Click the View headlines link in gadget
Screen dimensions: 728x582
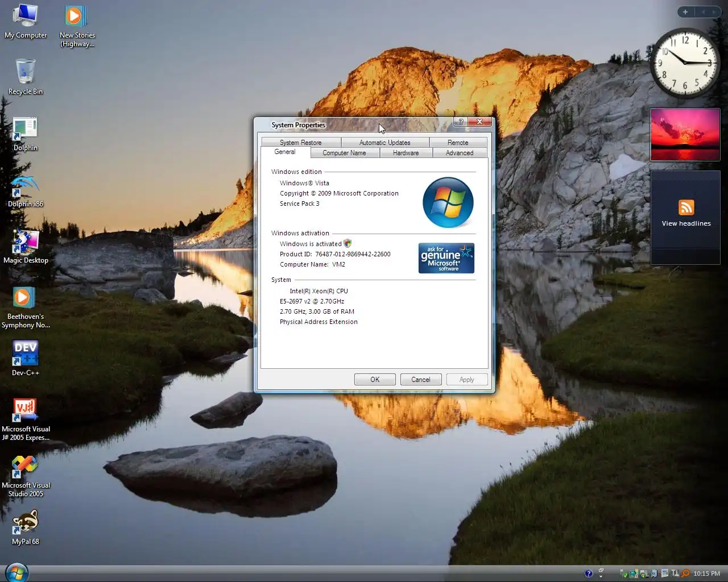tap(686, 223)
